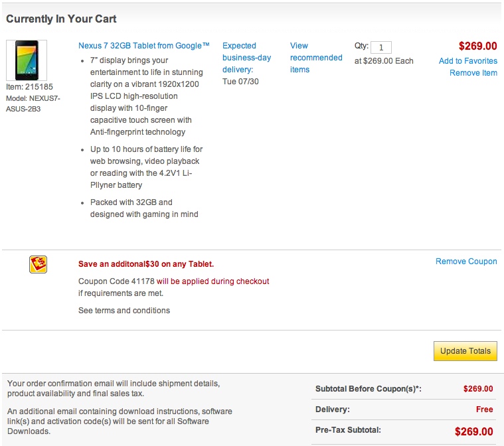
Task: Click the Model NEXUS7-ASUS-2B3 text
Action: tap(32, 103)
